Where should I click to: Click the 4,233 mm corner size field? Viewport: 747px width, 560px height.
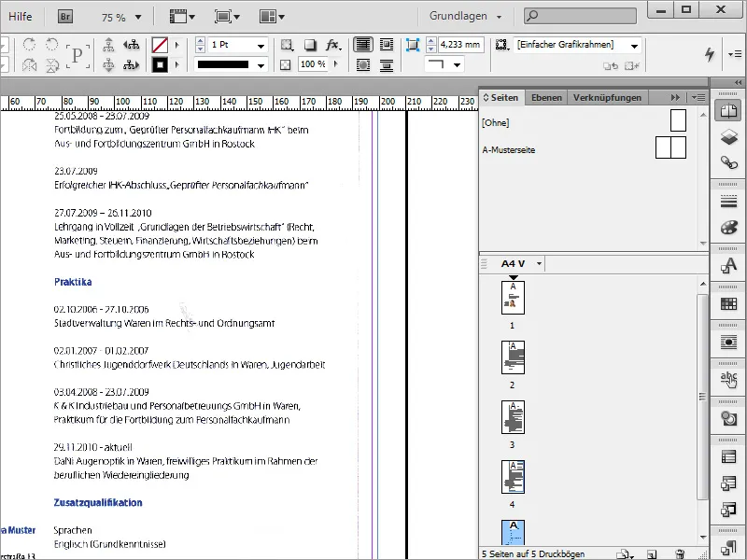pos(460,45)
